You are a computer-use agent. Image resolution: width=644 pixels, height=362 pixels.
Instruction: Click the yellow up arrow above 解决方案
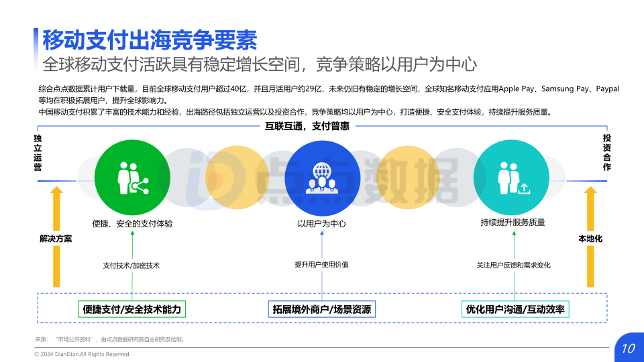(56, 208)
